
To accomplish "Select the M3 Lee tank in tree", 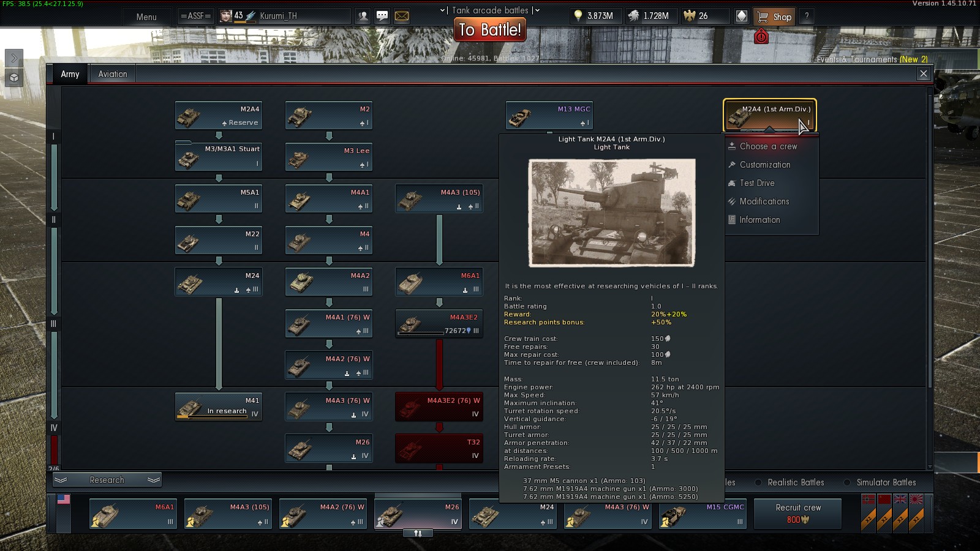I will click(x=329, y=157).
